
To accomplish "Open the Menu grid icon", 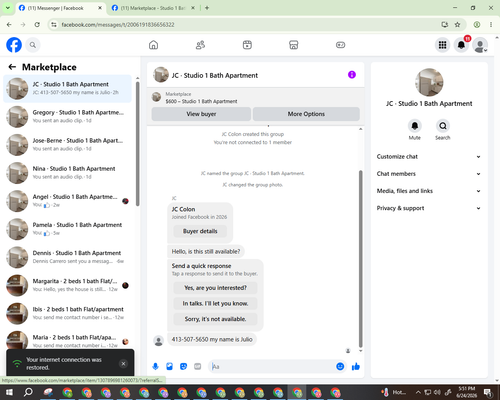I will coord(442,45).
